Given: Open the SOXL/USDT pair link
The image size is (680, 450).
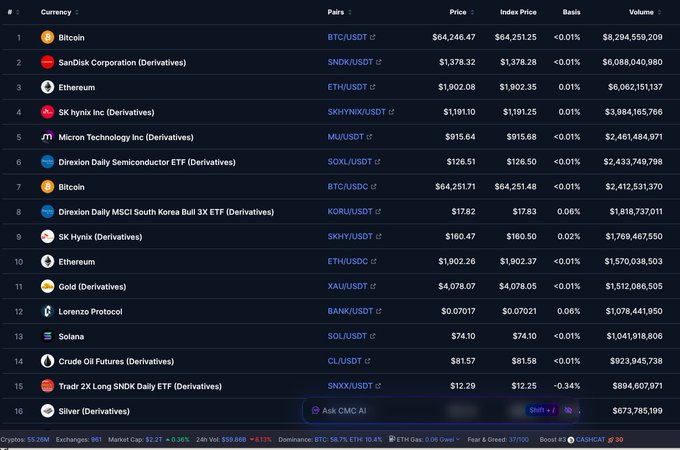Looking at the screenshot, I should tap(350, 162).
